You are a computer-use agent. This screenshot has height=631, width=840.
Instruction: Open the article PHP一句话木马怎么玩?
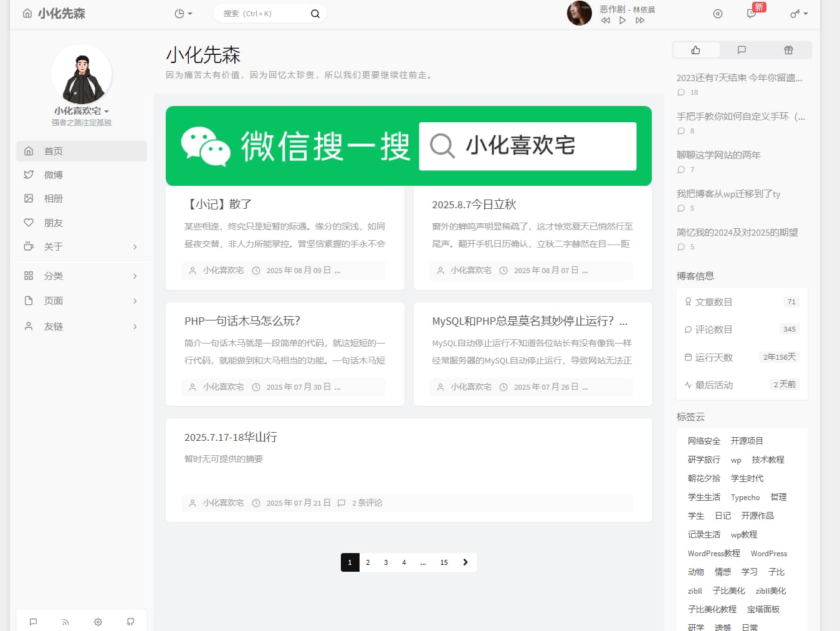(x=242, y=320)
